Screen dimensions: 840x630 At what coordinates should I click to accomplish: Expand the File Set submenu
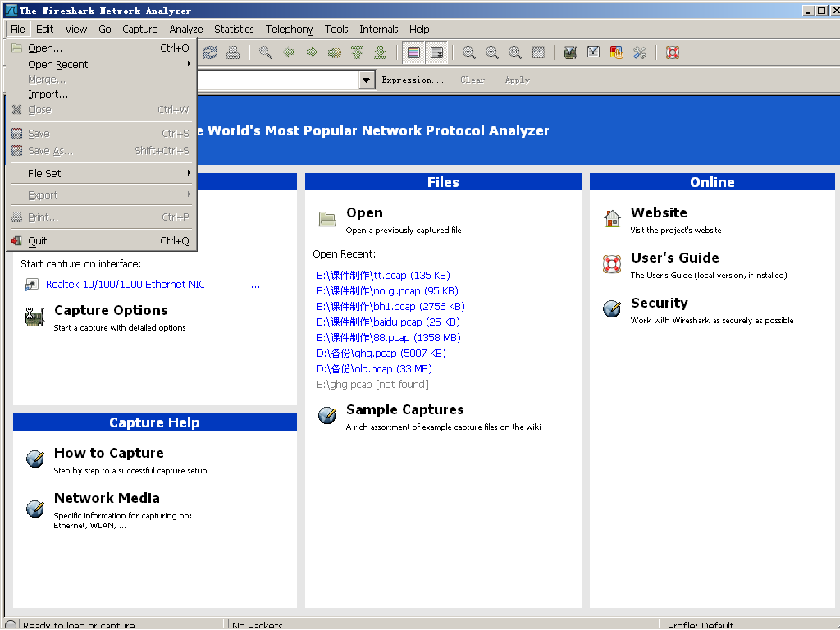pyautogui.click(x=102, y=174)
